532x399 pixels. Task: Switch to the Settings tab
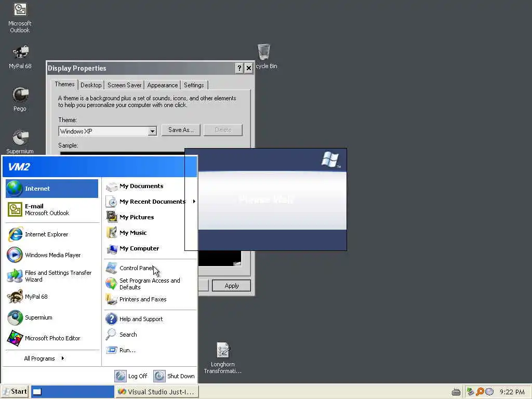pyautogui.click(x=194, y=85)
